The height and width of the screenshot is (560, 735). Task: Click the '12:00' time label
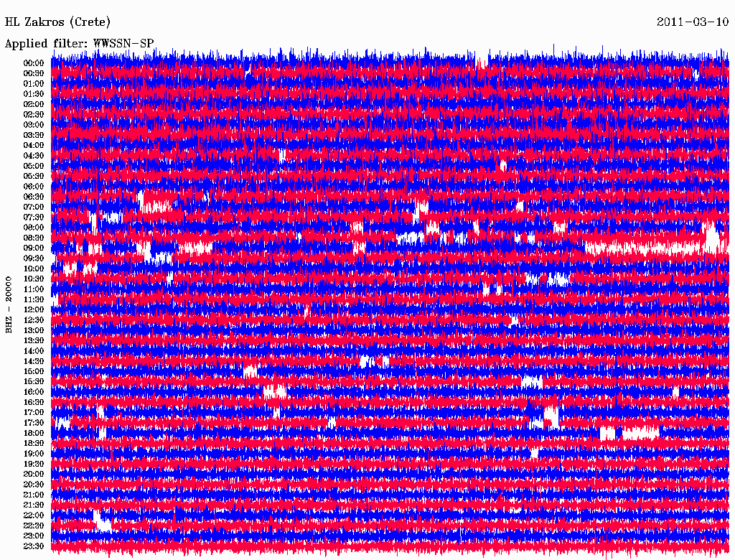point(34,309)
